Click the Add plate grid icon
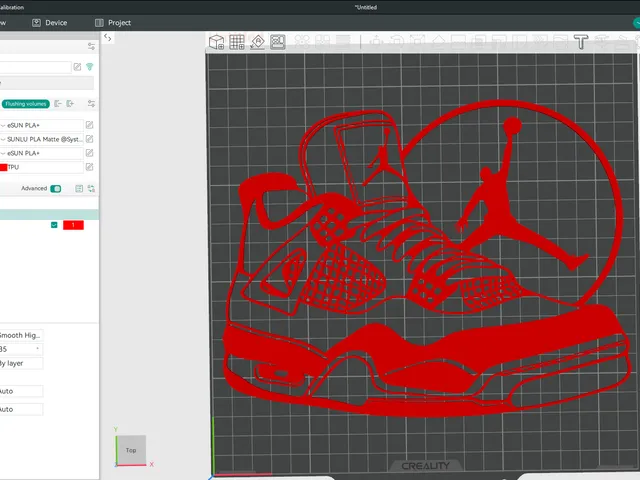 click(237, 42)
